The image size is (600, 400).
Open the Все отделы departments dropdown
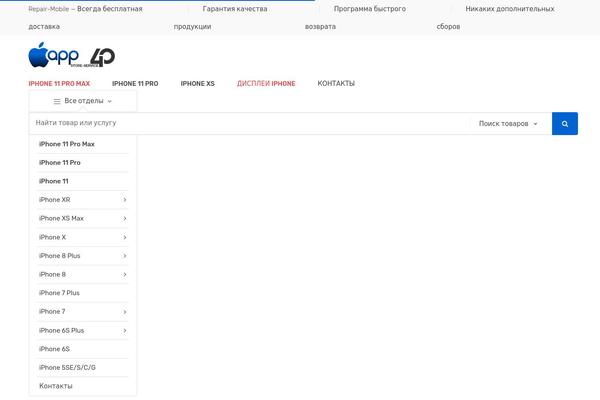point(83,101)
